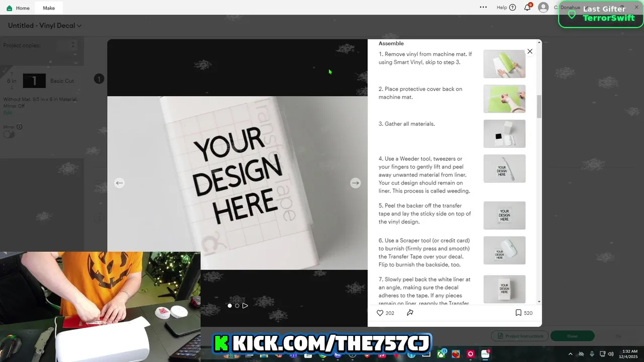Open step 2 protective cover thumbnail

pyautogui.click(x=505, y=99)
